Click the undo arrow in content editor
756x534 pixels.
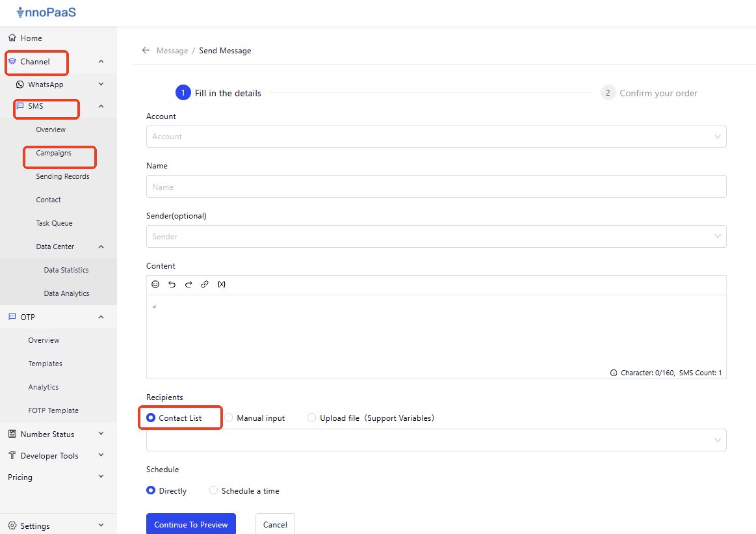point(172,284)
